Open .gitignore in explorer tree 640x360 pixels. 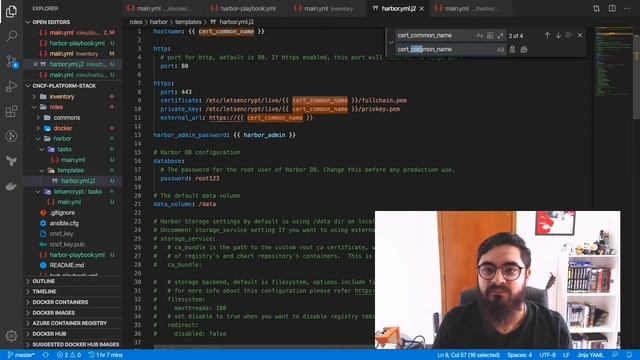73,213
